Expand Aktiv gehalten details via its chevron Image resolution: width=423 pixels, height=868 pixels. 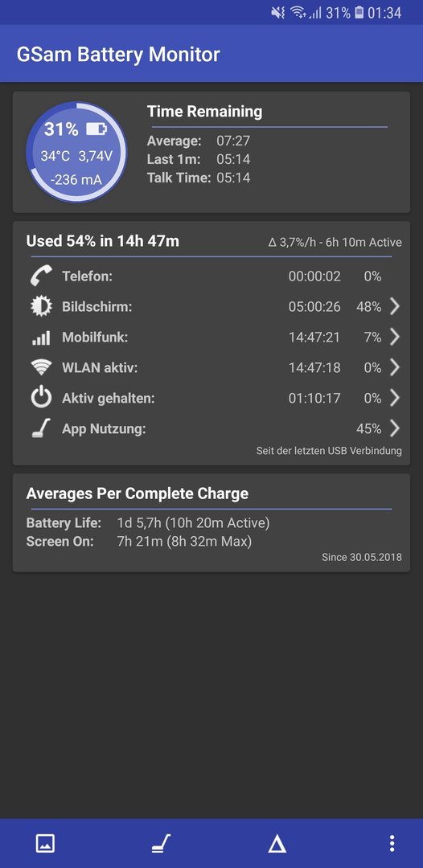394,398
